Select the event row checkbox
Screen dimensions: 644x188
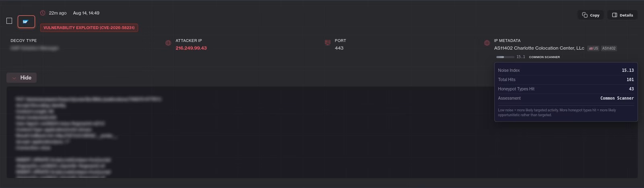[9, 21]
